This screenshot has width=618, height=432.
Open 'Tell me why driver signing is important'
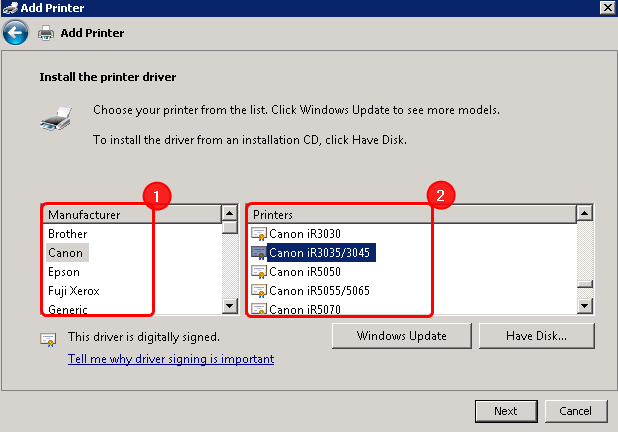tap(171, 359)
